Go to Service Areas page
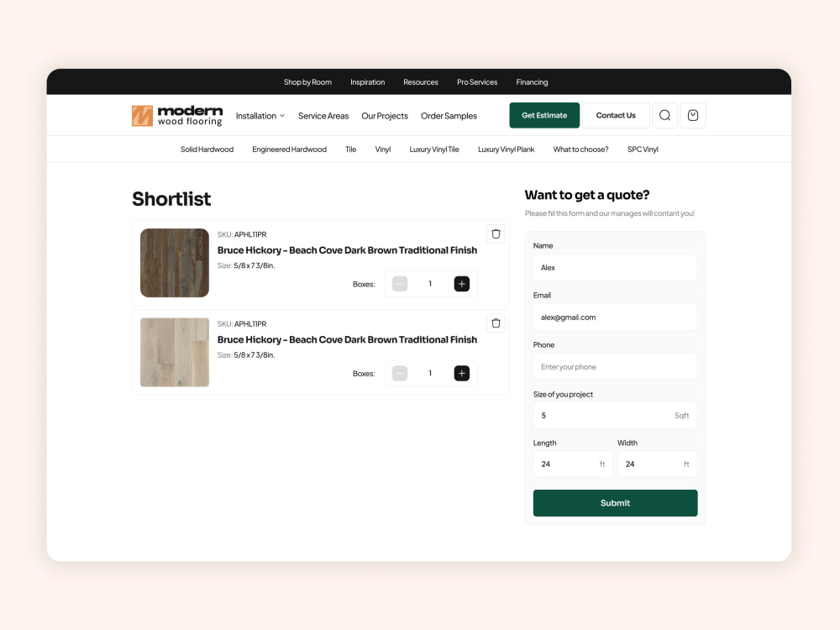Image resolution: width=840 pixels, height=630 pixels. [x=323, y=116]
